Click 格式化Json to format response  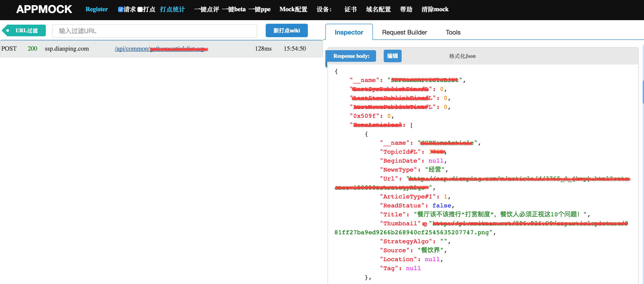(462, 56)
